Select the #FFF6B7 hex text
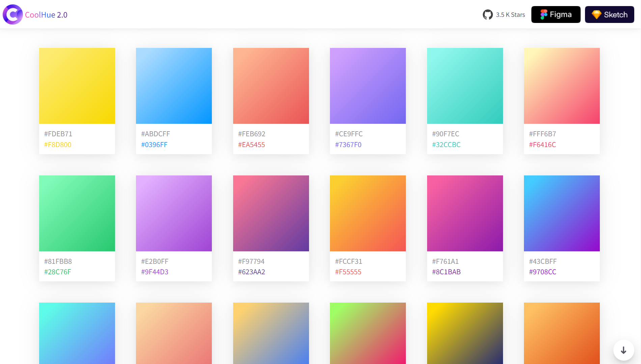The width and height of the screenshot is (641, 364). pos(542,134)
